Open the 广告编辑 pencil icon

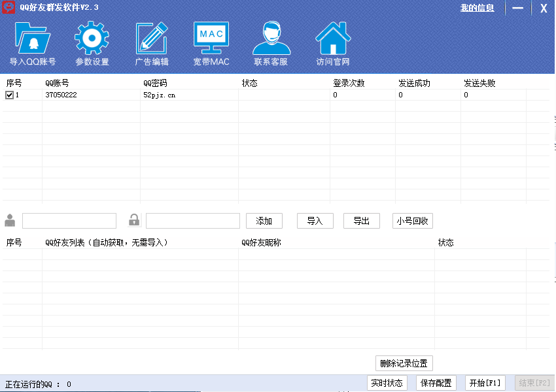tap(152, 39)
